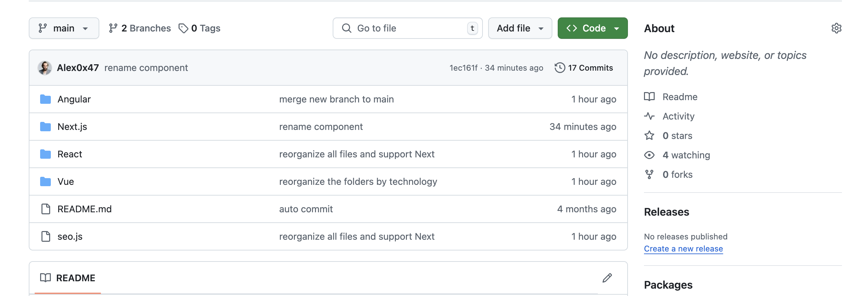The height and width of the screenshot is (296, 868).
Task: Click the branch icon on main button
Action: 43,28
